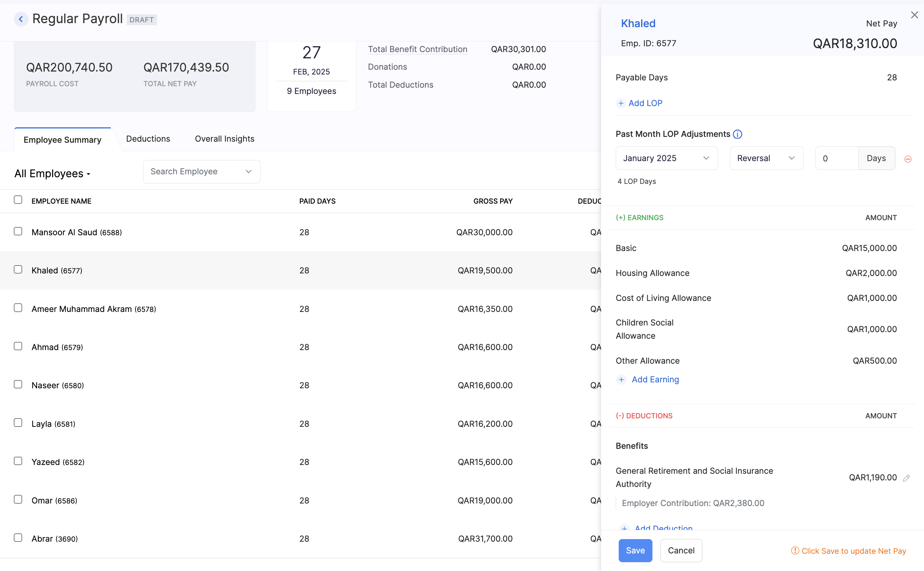Viewport: 924px width, 571px height.
Task: Check the checkbox for Khaled (6577)
Action: pyautogui.click(x=18, y=269)
